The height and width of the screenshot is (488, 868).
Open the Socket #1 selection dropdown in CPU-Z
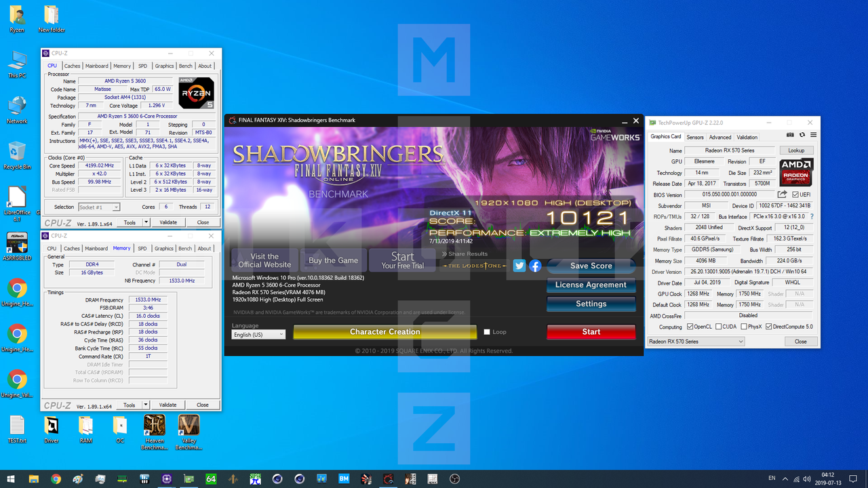[99, 207]
